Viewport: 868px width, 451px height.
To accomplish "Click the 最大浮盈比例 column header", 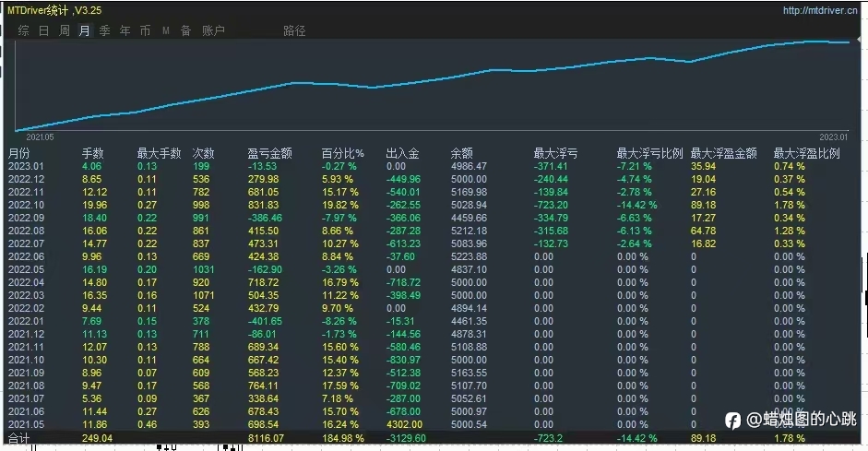I will point(806,153).
